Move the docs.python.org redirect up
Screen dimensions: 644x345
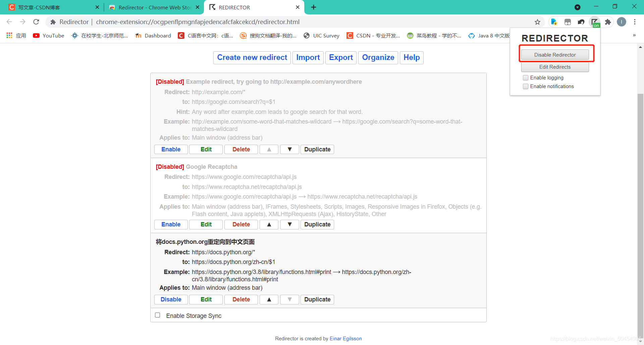click(x=269, y=299)
